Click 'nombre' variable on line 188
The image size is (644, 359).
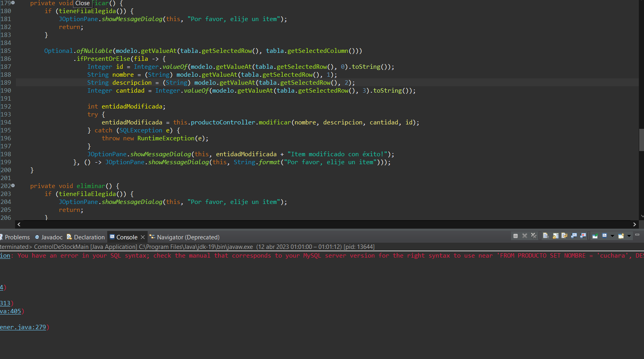tap(123, 75)
